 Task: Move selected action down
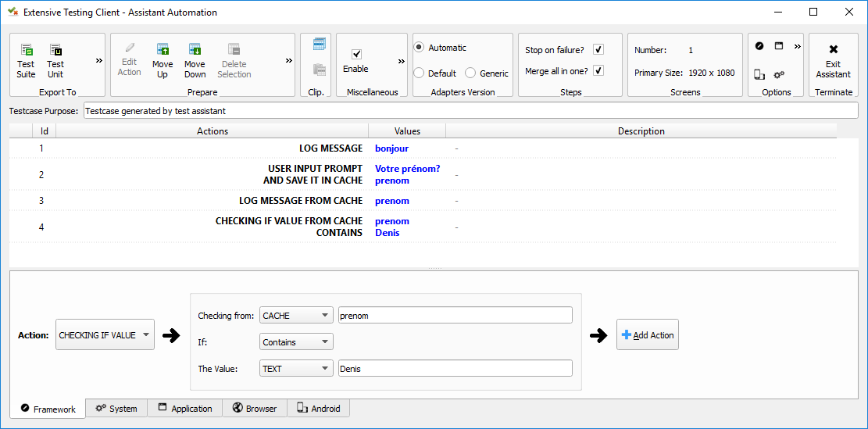(x=195, y=62)
